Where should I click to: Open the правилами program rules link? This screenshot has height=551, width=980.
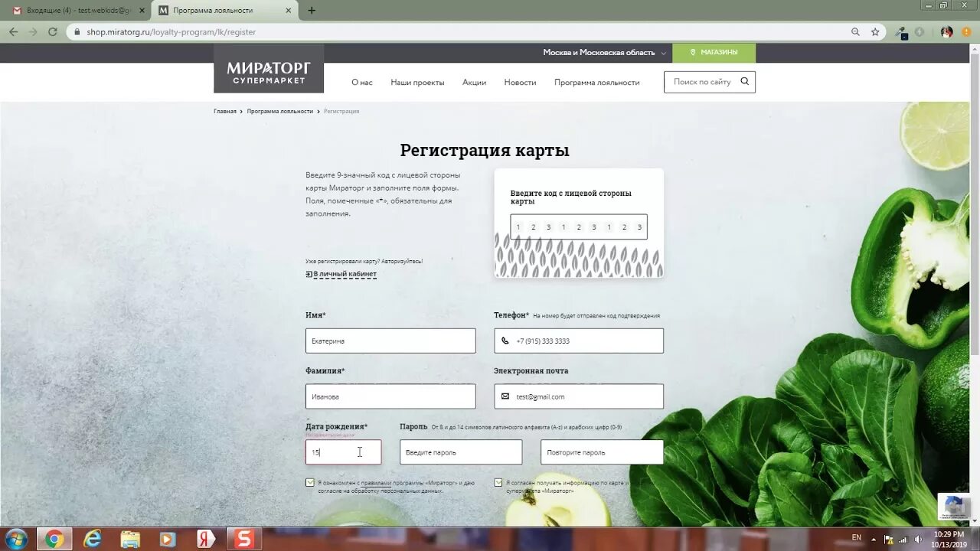pos(376,483)
